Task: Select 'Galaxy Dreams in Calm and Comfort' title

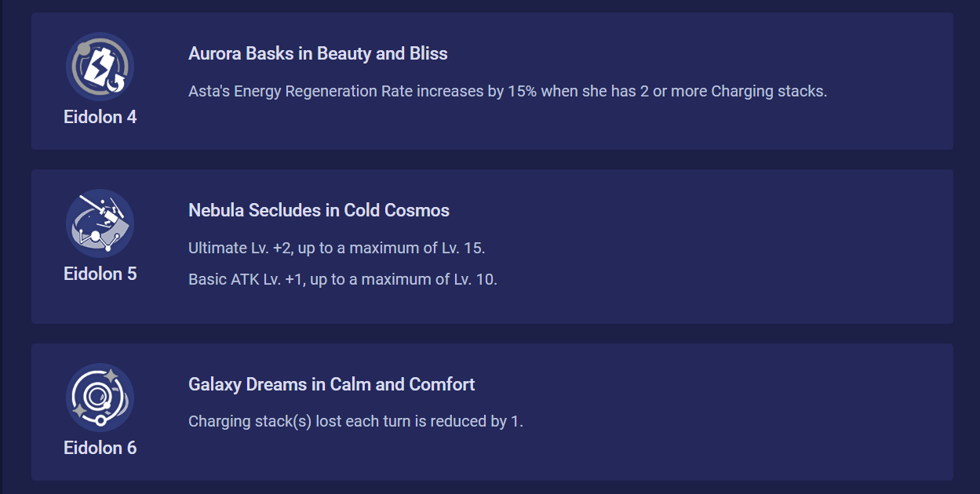Action: point(332,384)
